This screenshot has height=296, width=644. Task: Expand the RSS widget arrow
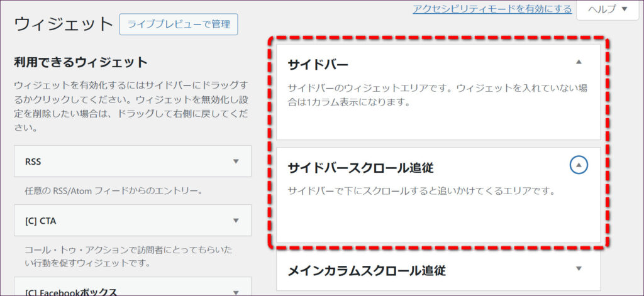coord(236,162)
